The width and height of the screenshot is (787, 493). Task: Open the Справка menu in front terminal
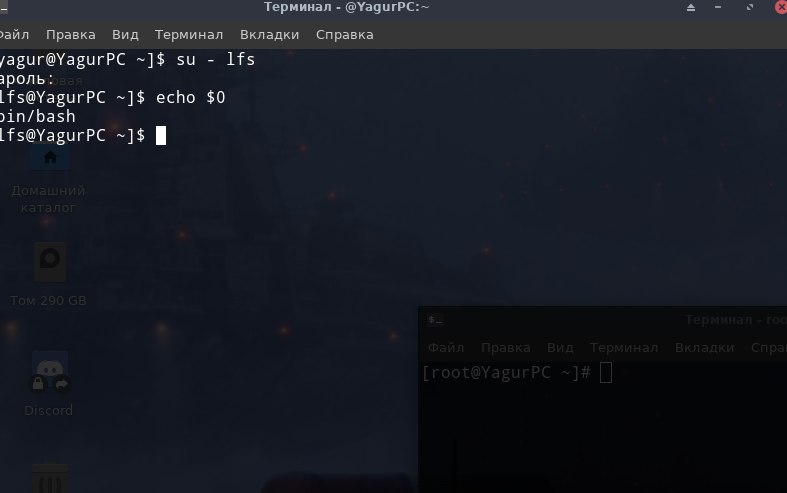coord(344,35)
